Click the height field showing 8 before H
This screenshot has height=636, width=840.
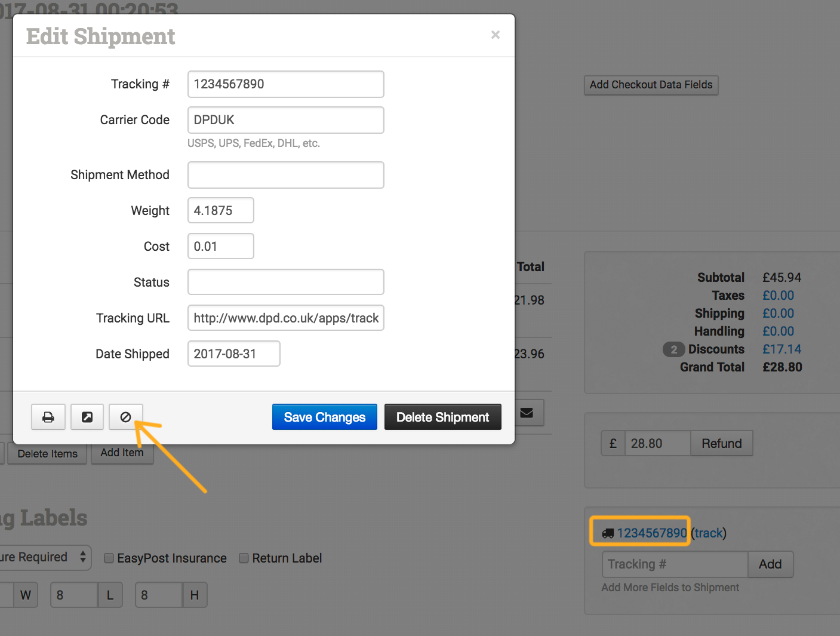coord(159,595)
